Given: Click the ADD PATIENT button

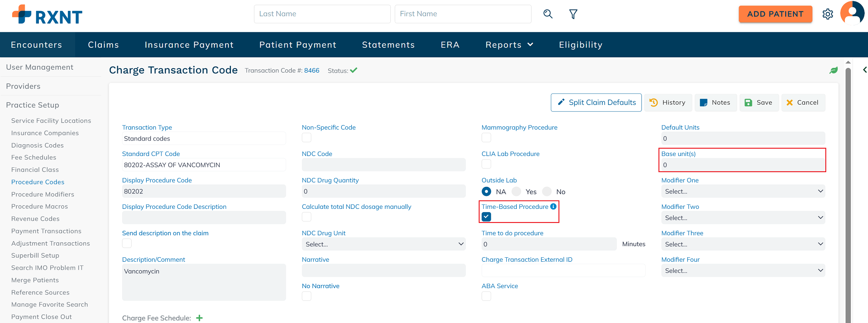Looking at the screenshot, I should click(x=775, y=14).
